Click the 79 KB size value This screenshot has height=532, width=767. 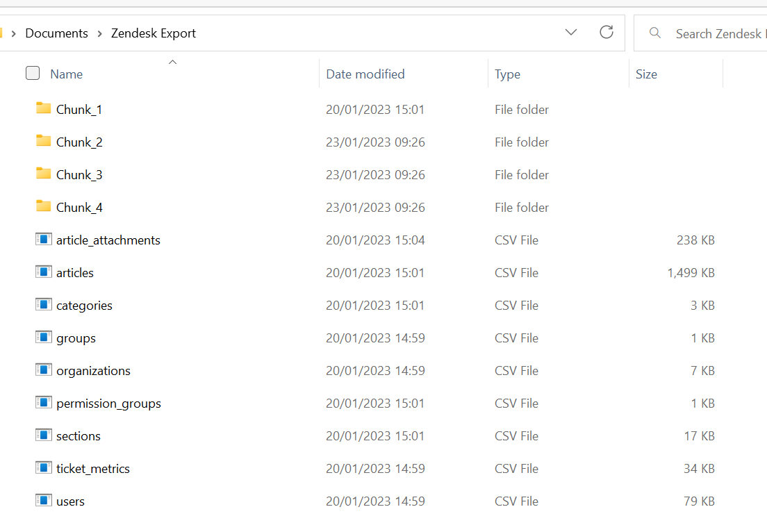699,501
